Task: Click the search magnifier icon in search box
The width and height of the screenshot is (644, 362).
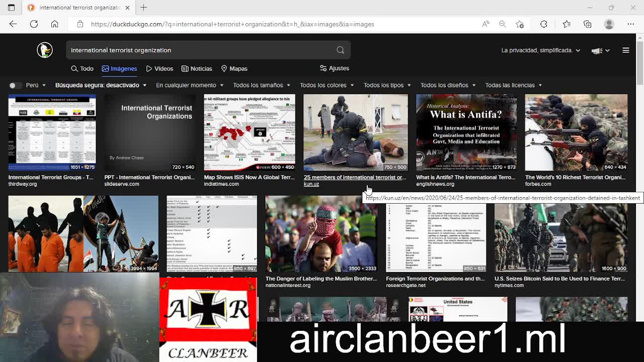Action: point(341,50)
